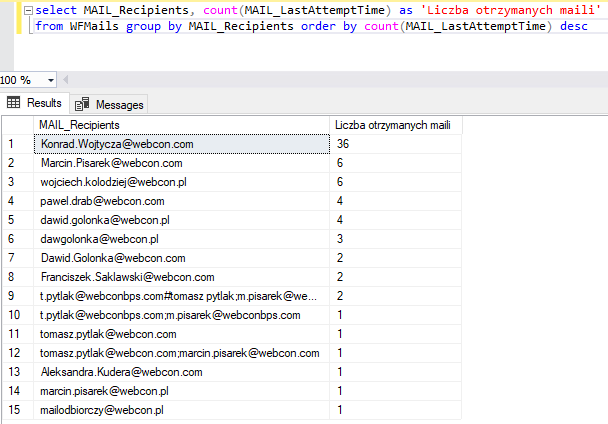The image size is (608, 424).
Task: Select cell Aleksandra.Kudera@webcon.com
Action: (x=181, y=372)
